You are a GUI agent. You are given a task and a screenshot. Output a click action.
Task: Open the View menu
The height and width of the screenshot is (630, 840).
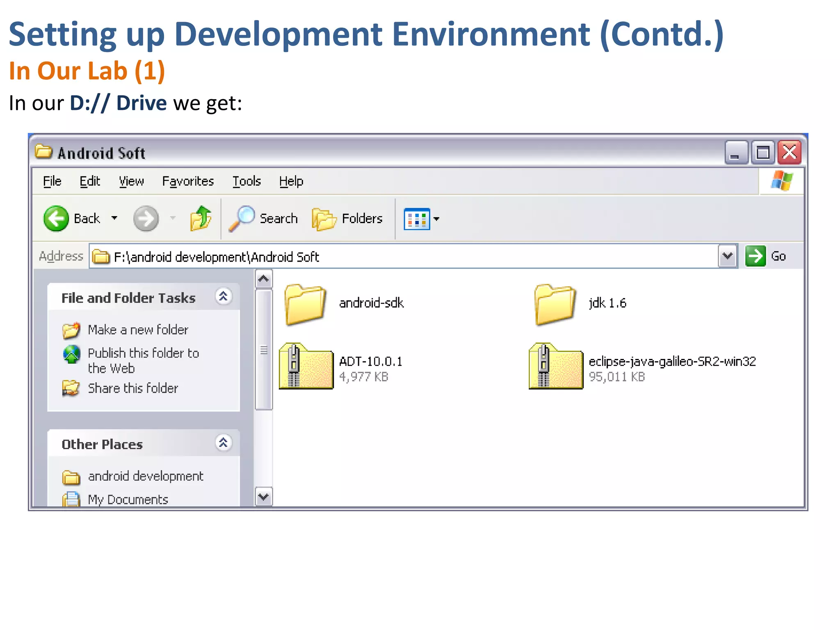tap(131, 181)
